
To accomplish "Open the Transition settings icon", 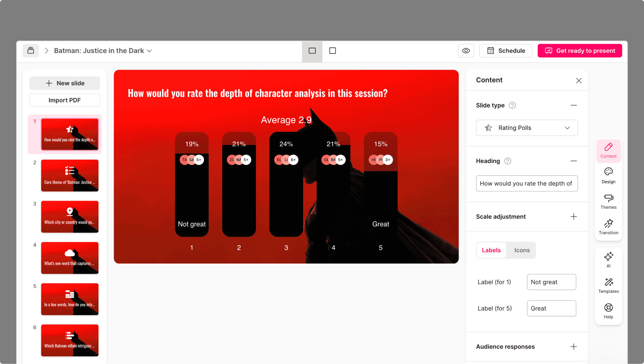I will [x=608, y=226].
